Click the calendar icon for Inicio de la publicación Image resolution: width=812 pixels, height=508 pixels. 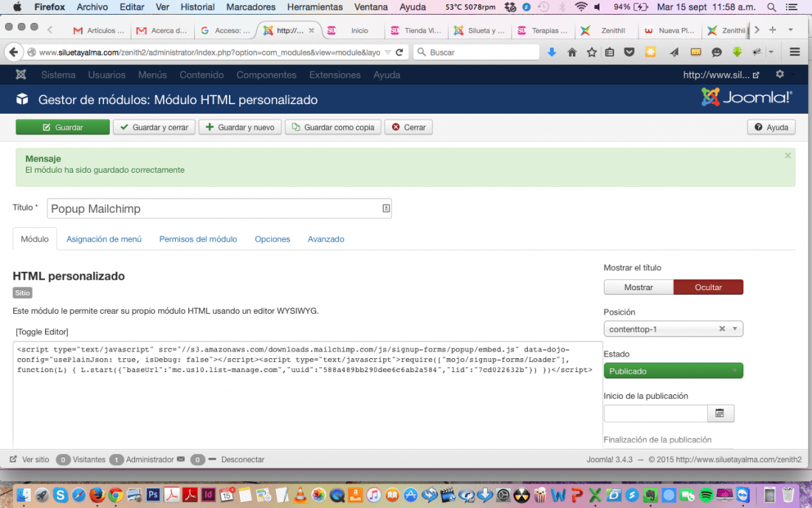pyautogui.click(x=720, y=413)
